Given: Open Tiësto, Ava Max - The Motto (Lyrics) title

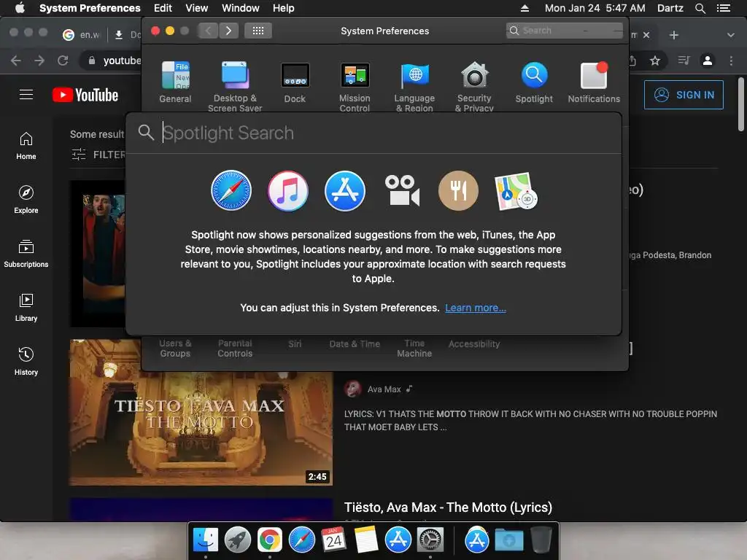Looking at the screenshot, I should point(449,507).
